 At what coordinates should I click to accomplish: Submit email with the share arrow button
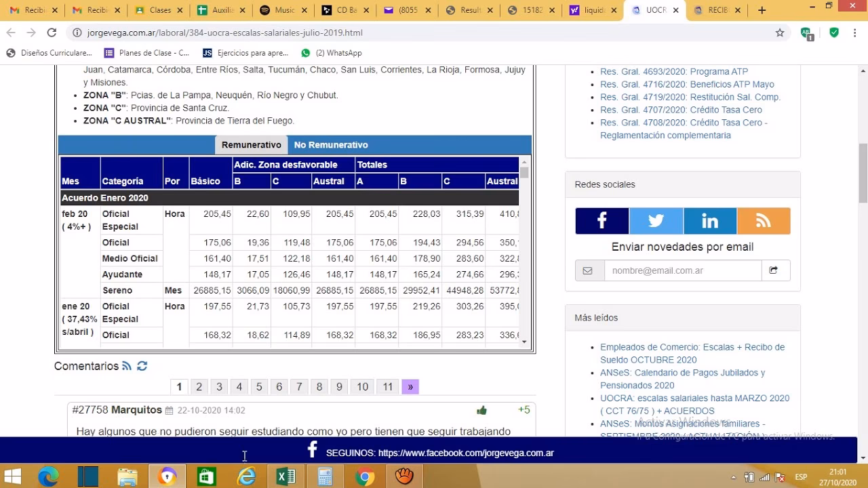click(774, 270)
